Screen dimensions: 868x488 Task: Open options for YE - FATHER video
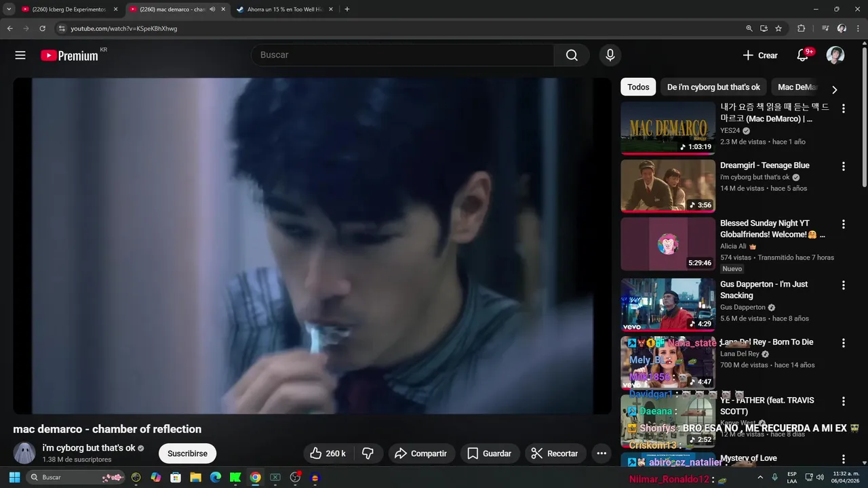tap(844, 401)
